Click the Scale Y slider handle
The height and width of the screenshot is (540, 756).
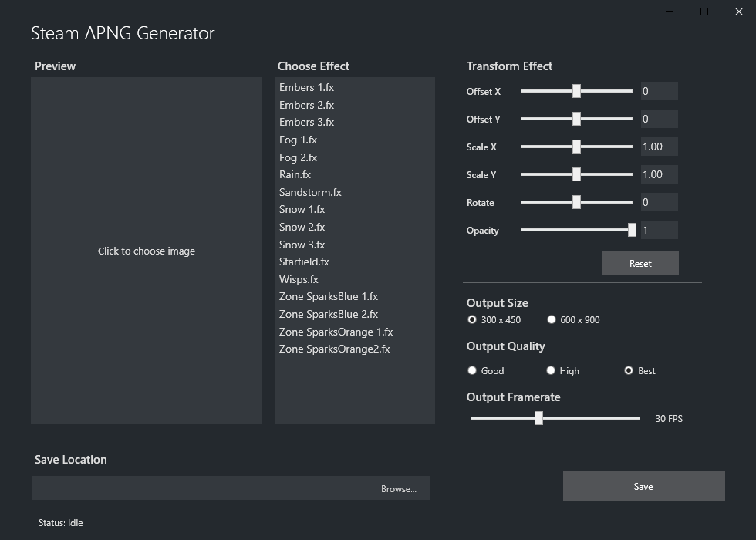pos(577,174)
